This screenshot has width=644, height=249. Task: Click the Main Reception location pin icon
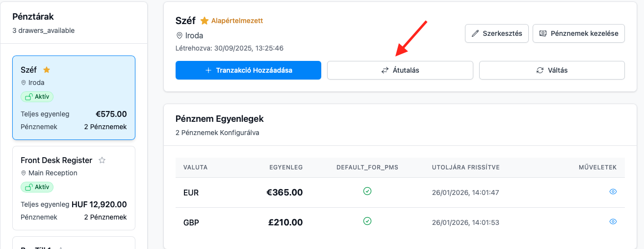coord(24,173)
